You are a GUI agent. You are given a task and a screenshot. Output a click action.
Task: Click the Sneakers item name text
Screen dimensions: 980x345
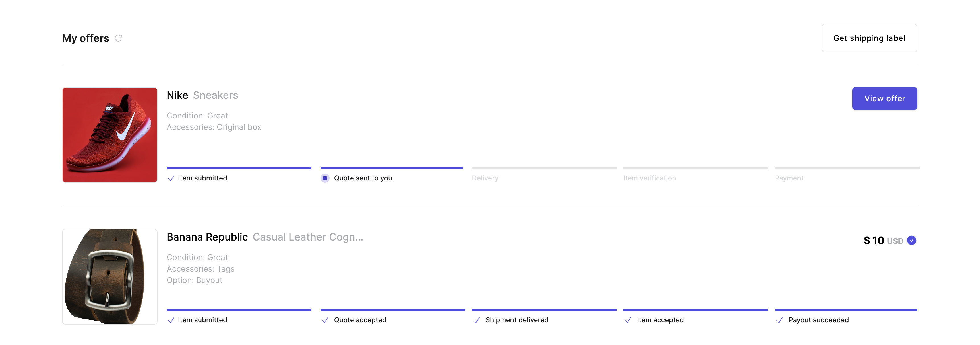pos(215,95)
